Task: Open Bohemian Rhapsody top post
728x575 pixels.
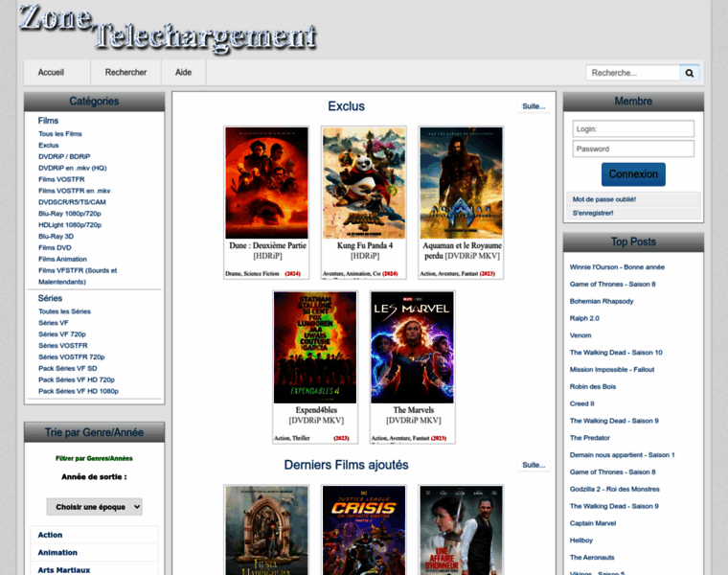Action: point(602,302)
